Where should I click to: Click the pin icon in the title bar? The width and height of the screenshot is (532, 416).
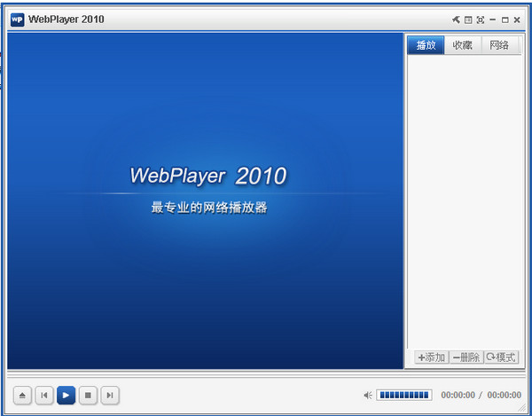coord(456,20)
